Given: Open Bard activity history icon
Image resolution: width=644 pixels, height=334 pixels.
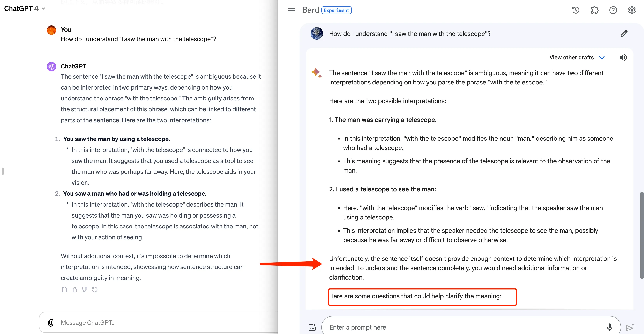Looking at the screenshot, I should pos(575,10).
